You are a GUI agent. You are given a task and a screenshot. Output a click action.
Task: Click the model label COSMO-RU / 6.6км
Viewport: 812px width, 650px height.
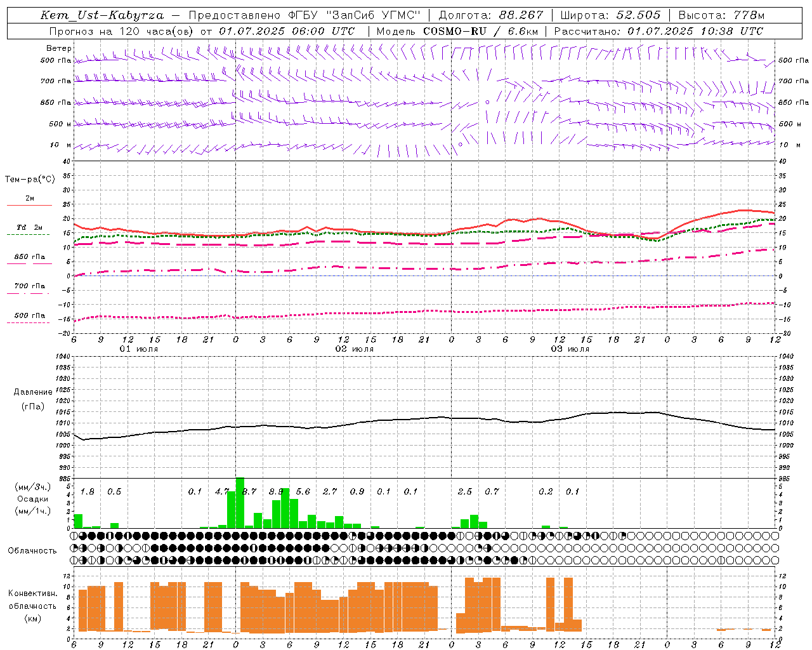pyautogui.click(x=480, y=31)
